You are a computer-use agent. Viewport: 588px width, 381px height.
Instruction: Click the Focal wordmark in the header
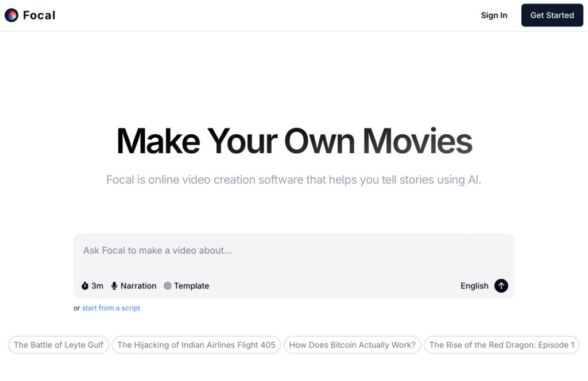[39, 15]
